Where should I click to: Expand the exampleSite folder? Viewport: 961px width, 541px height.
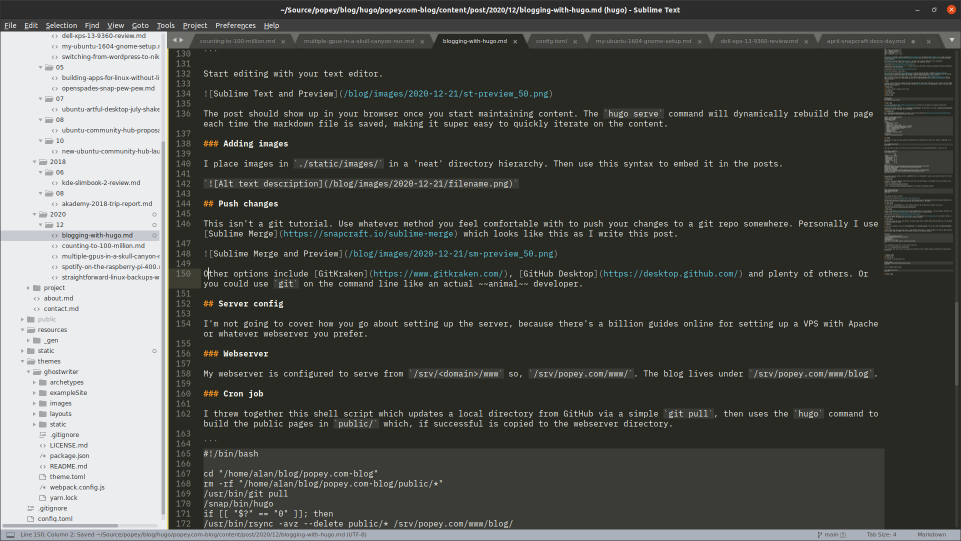(x=34, y=393)
